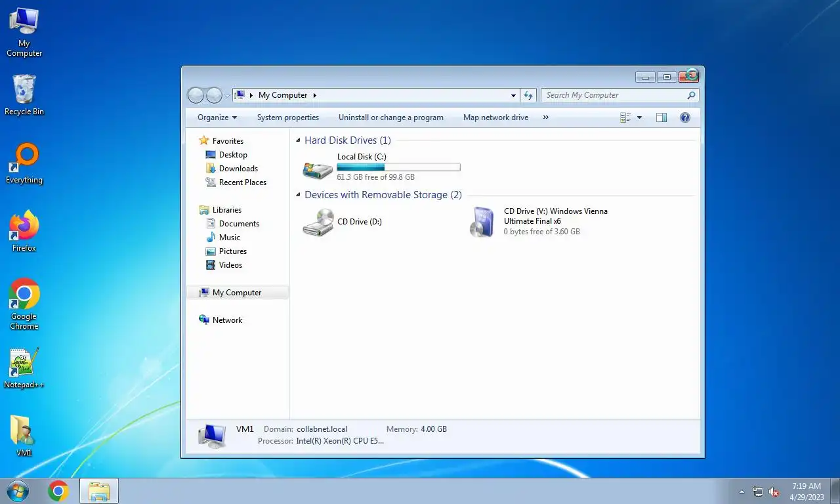Click the Memory 4.00 GB value
The height and width of the screenshot is (504, 840).
434,429
